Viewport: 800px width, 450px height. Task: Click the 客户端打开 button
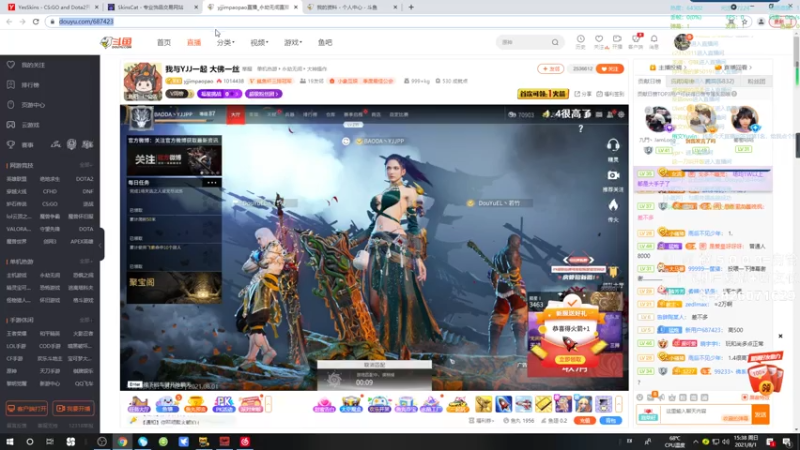coord(27,409)
